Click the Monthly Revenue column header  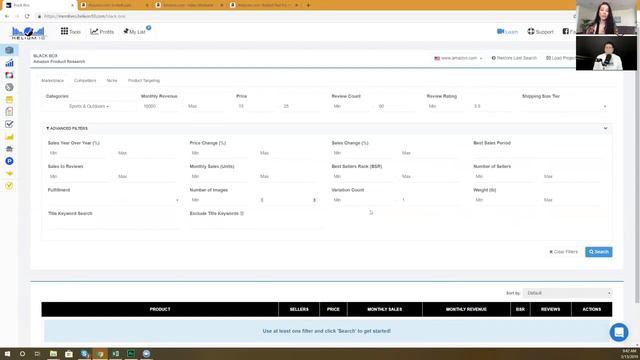pos(466,309)
